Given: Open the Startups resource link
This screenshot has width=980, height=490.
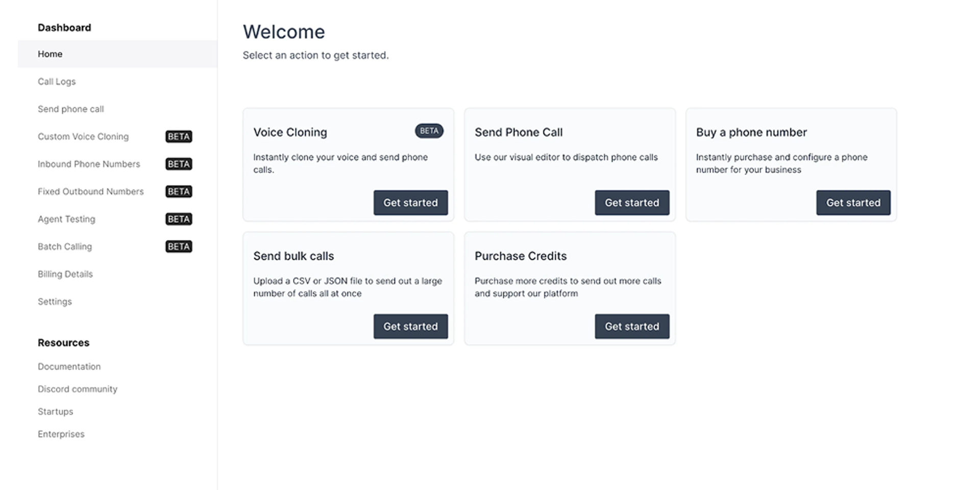Looking at the screenshot, I should (x=56, y=412).
